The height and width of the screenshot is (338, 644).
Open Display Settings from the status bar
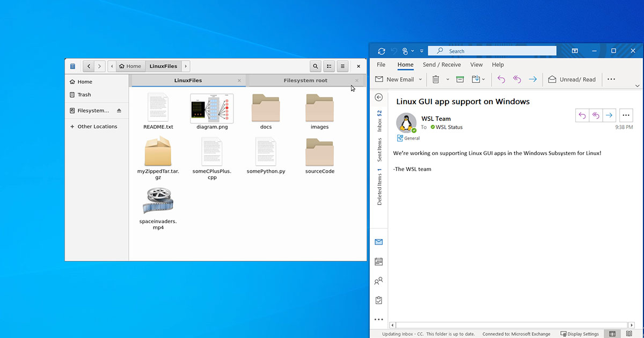[x=580, y=333]
